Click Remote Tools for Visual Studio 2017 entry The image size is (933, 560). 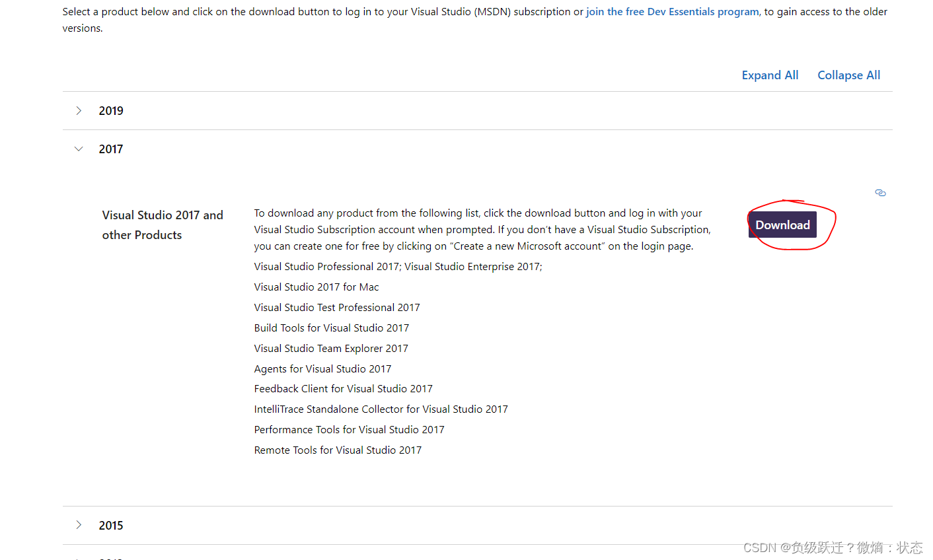pyautogui.click(x=338, y=450)
